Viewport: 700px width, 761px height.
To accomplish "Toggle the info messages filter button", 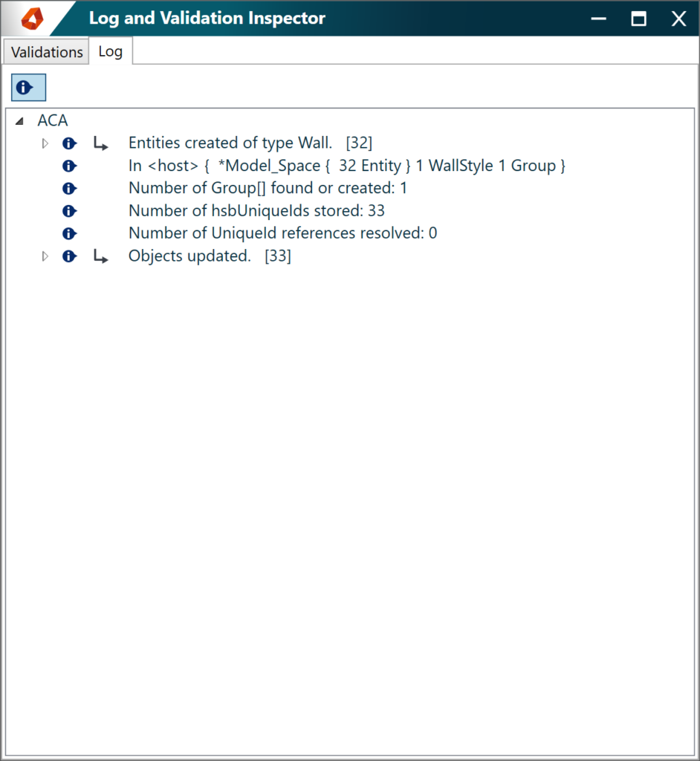I will (29, 88).
